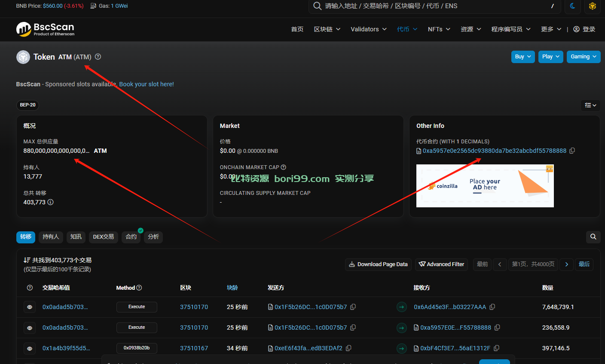Open the 合约 tab
This screenshot has height=364, width=605.
(131, 237)
